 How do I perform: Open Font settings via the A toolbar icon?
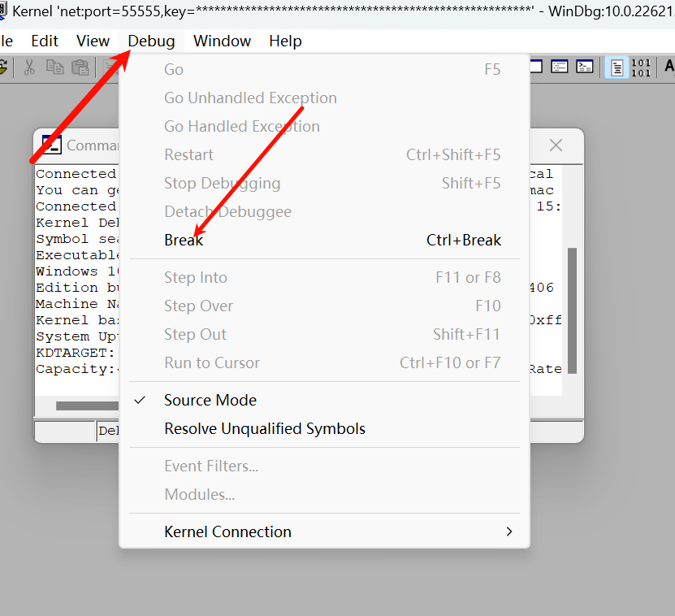668,67
